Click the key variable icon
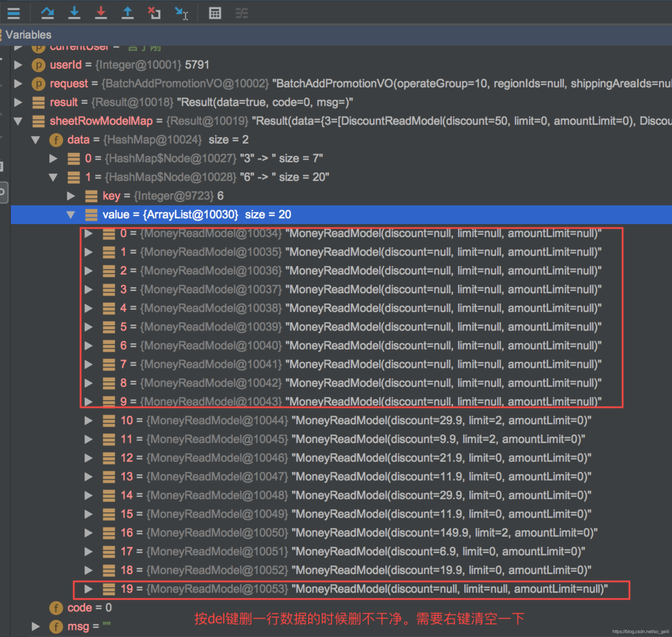 [x=91, y=196]
